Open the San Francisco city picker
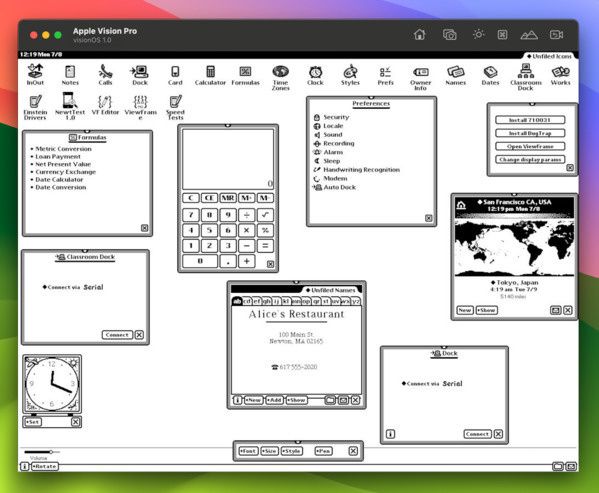Screen dimensions: 599x493 point(514,202)
